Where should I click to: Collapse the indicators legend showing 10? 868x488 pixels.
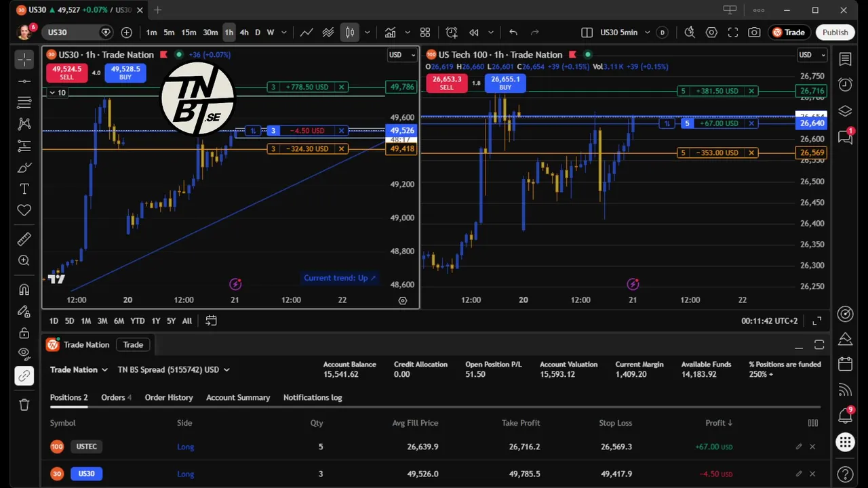coord(58,92)
